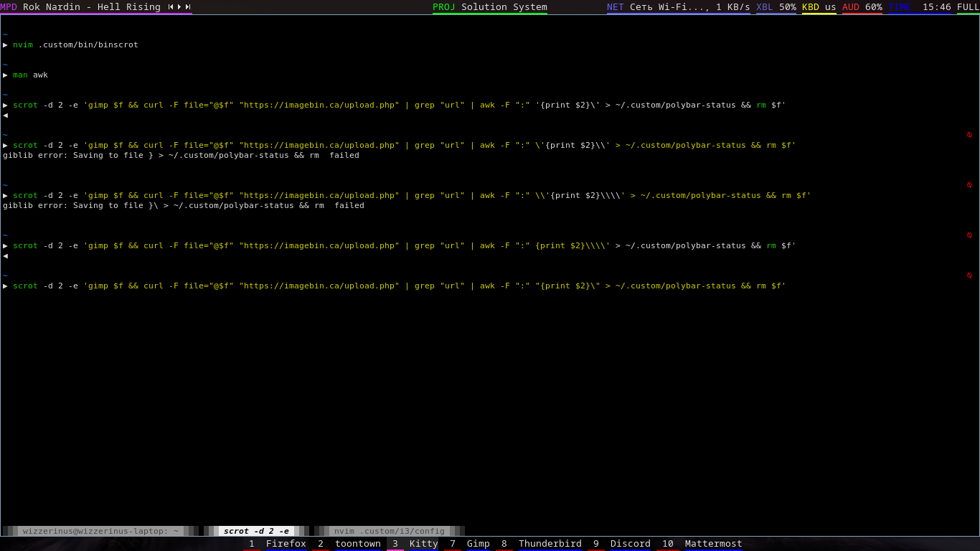The image size is (980, 551).
Task: Click the PROJ Solution System module
Action: point(490,6)
